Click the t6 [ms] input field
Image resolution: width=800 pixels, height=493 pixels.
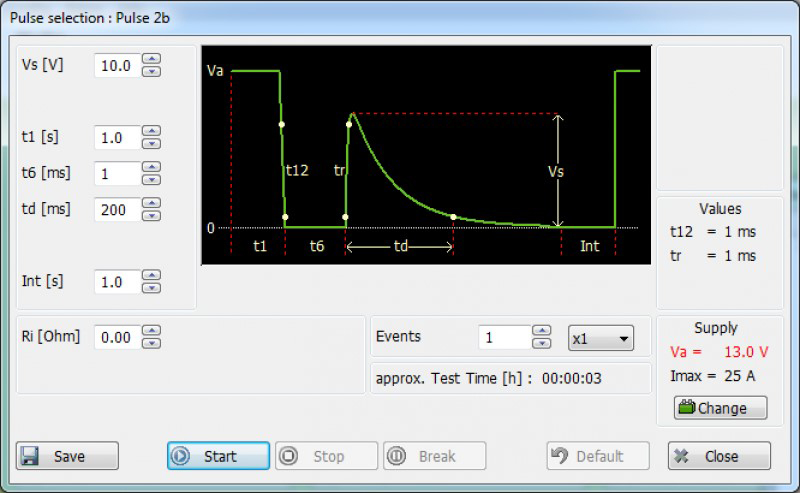[x=117, y=174]
